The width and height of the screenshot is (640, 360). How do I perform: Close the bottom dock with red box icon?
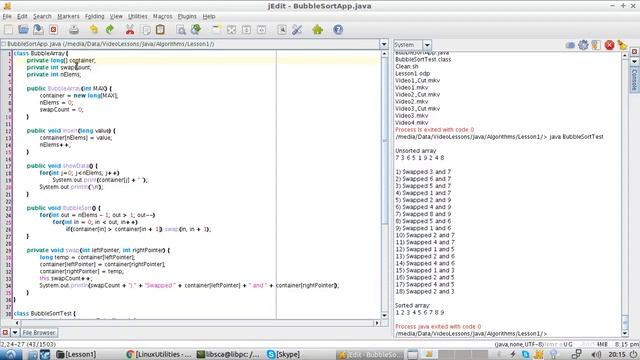pyautogui.click(x=5, y=333)
